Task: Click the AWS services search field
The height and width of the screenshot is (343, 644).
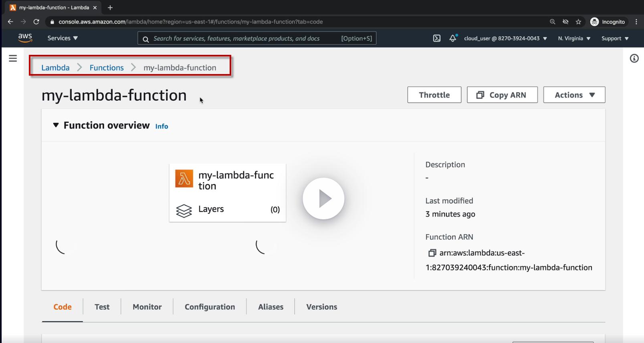Action: 244,38
